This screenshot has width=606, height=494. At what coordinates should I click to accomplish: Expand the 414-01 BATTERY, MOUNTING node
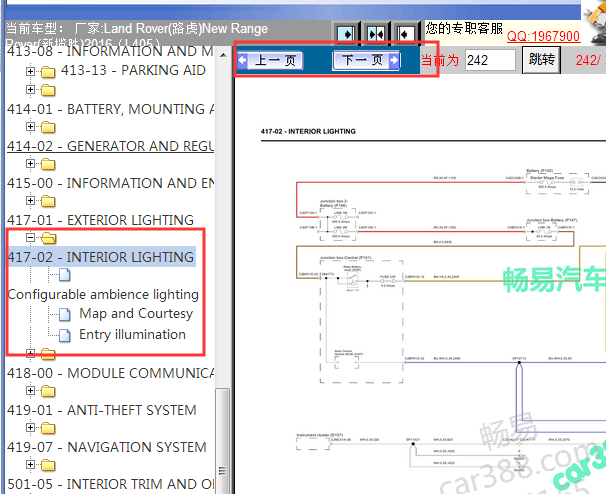tap(31, 90)
